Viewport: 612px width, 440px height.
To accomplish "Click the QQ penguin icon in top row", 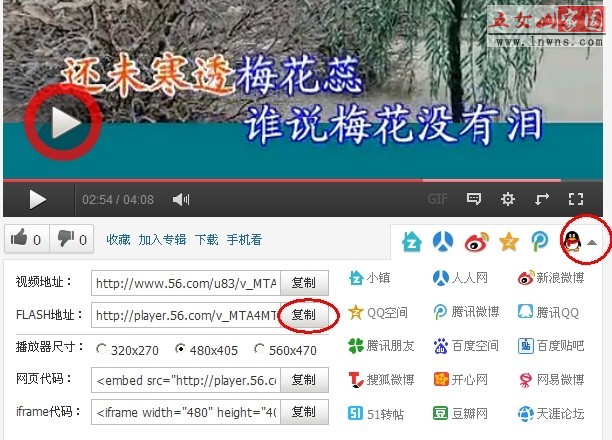I will point(572,240).
